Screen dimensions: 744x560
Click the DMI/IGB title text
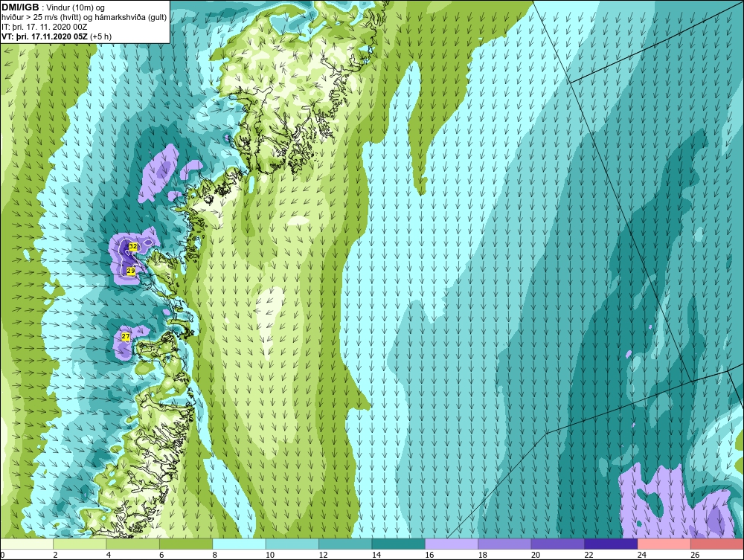(20, 7)
